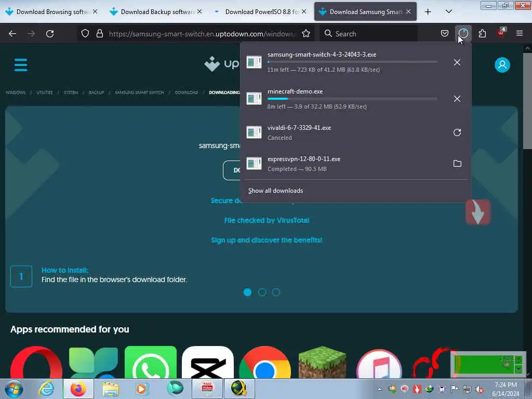Launch Internet Explorer from taskbar
532x399 pixels.
click(x=46, y=389)
